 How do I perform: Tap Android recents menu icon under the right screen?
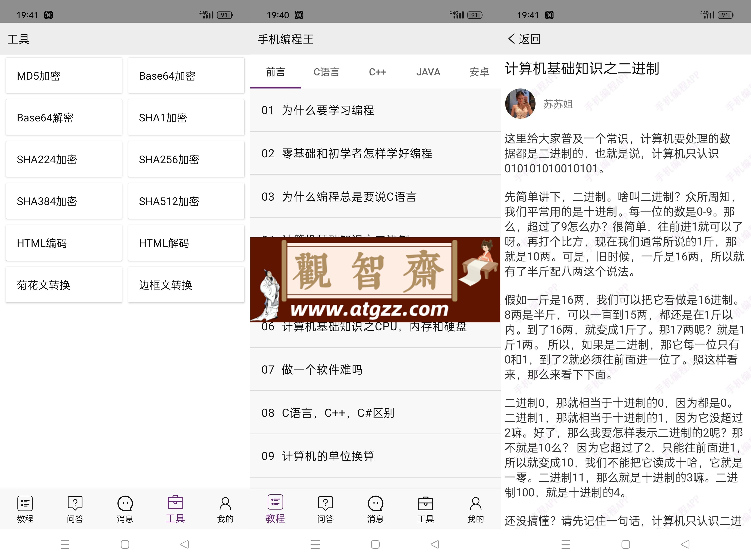click(566, 544)
